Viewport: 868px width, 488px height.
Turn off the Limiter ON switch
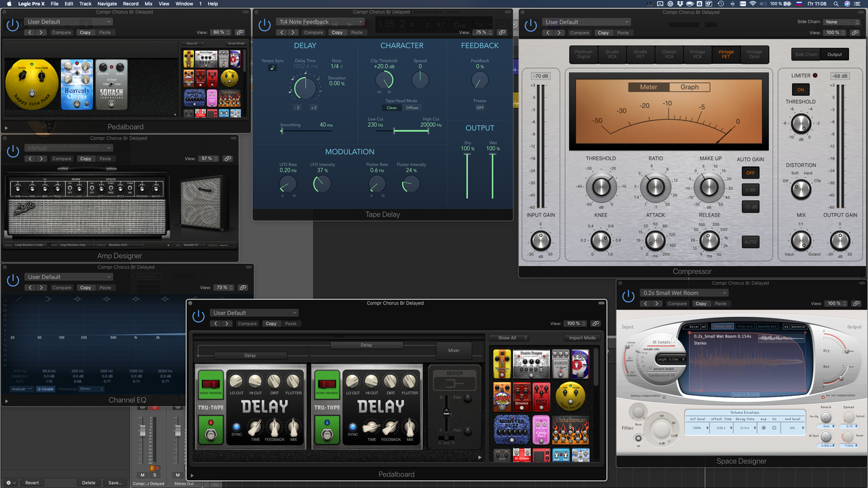(x=800, y=90)
